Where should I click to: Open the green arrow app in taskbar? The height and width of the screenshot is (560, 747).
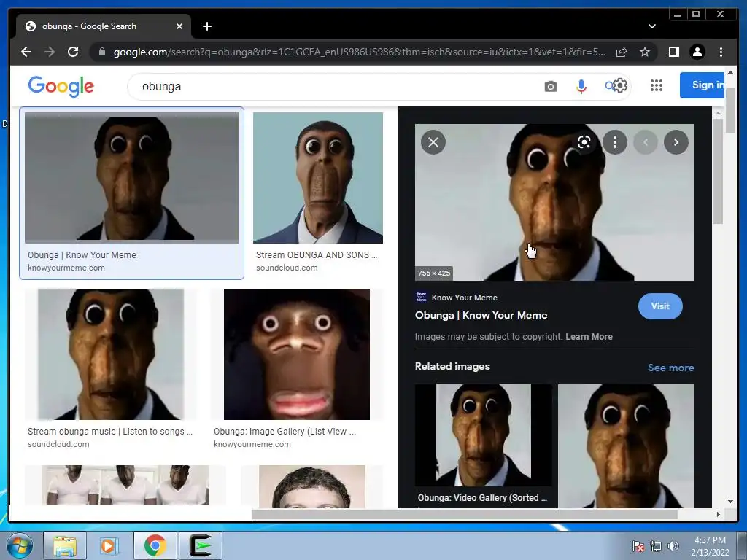(x=201, y=545)
